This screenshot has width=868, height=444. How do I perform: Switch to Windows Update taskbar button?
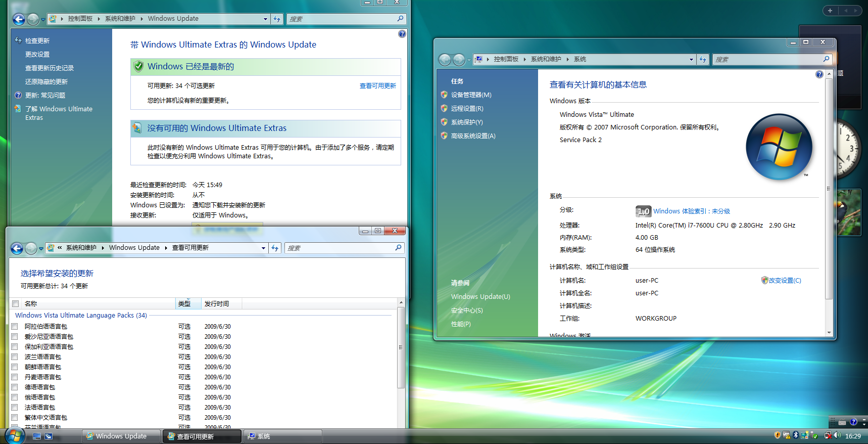(121, 436)
